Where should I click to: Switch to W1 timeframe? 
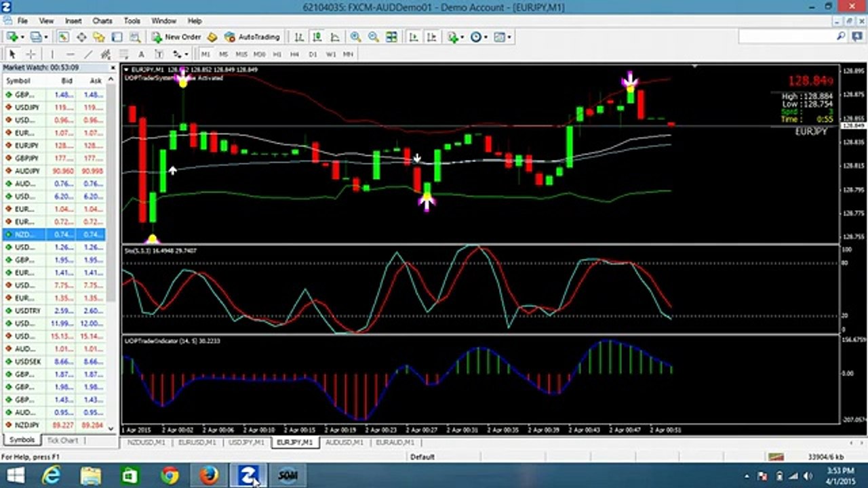coord(330,54)
